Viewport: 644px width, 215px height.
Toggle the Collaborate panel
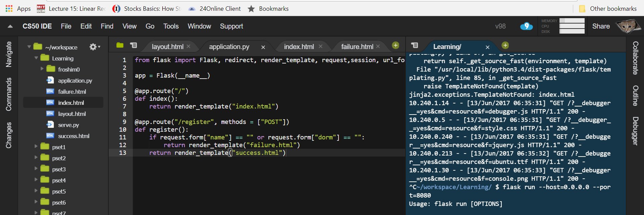635,58
